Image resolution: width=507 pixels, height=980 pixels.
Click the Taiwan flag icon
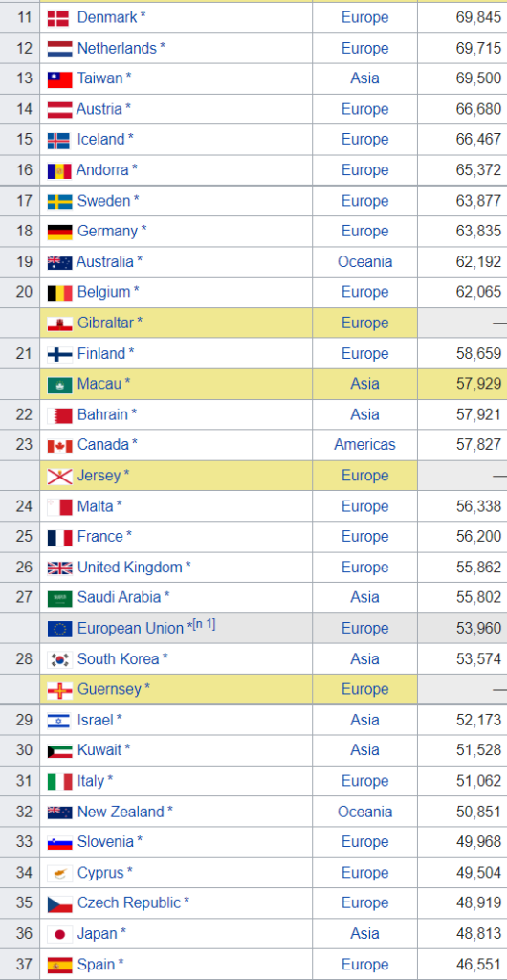(x=59, y=79)
